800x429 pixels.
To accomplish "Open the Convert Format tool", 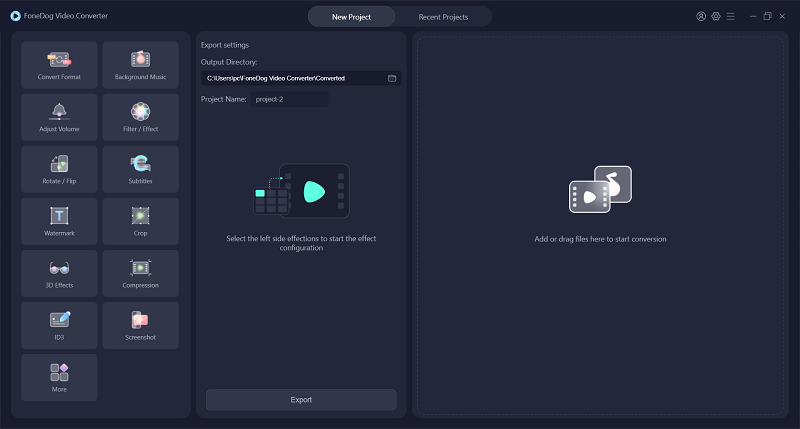I will coord(59,65).
